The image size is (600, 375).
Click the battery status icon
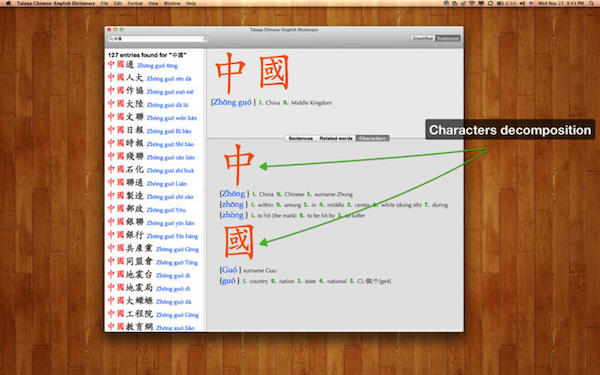[x=499, y=3]
